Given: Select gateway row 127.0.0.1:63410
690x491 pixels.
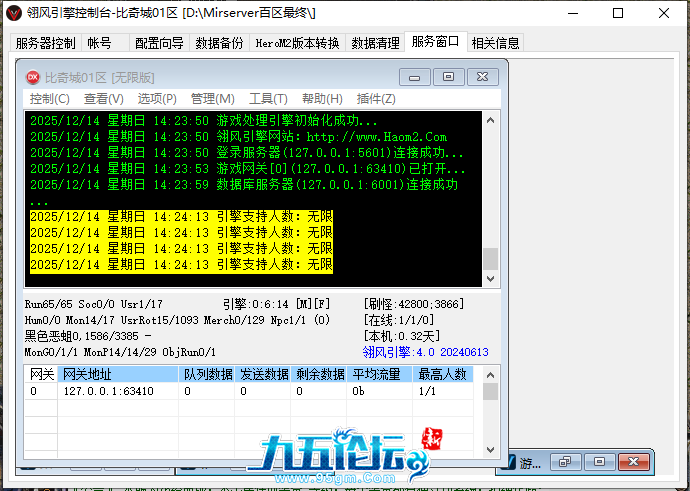Looking at the screenshot, I should click(108, 392).
